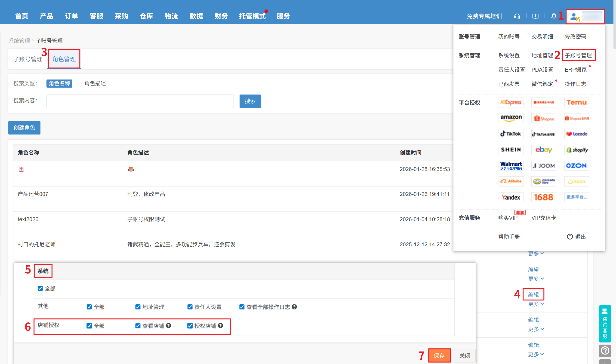Switch to the 子账号管理 tab
The image size is (616, 364).
pos(28,59)
